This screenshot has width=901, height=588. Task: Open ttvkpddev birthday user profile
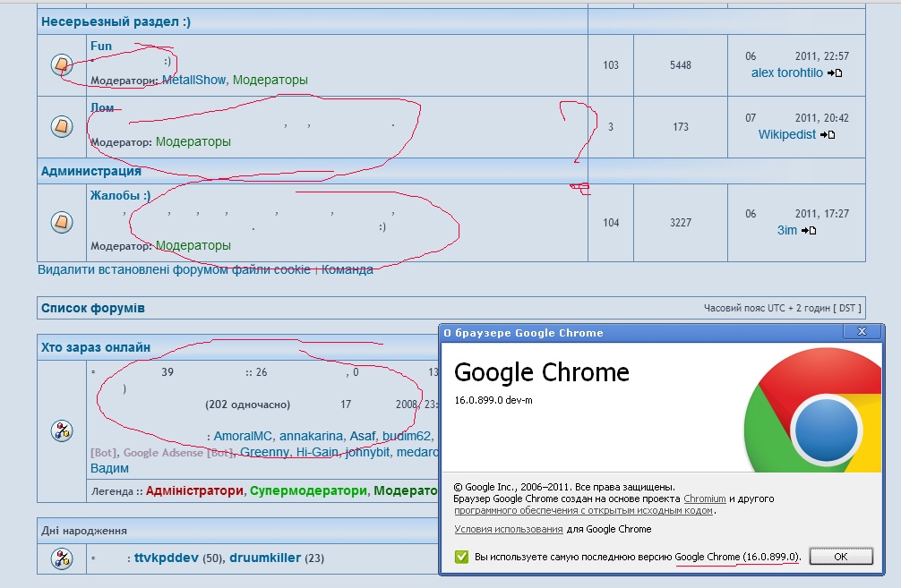[166, 558]
